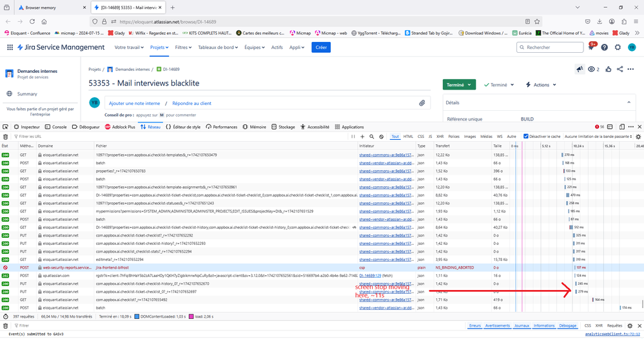Share the issue using the share icon
The image size is (644, 346).
point(620,69)
